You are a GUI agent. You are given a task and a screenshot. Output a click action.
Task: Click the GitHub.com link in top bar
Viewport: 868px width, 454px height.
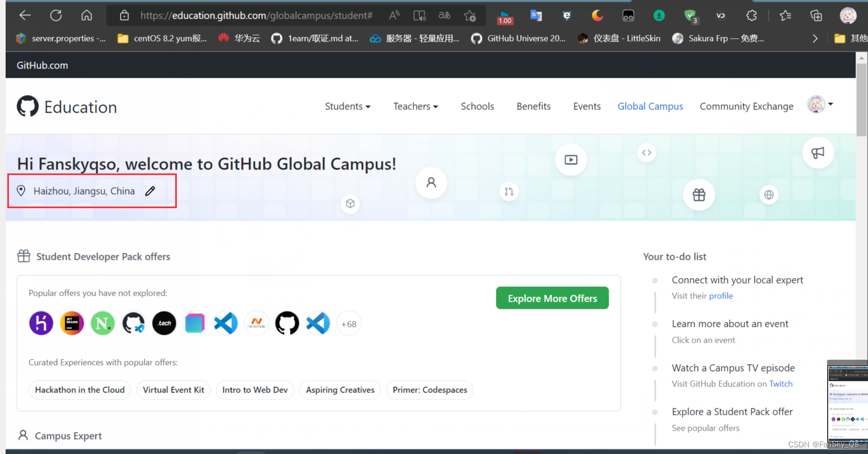point(42,65)
